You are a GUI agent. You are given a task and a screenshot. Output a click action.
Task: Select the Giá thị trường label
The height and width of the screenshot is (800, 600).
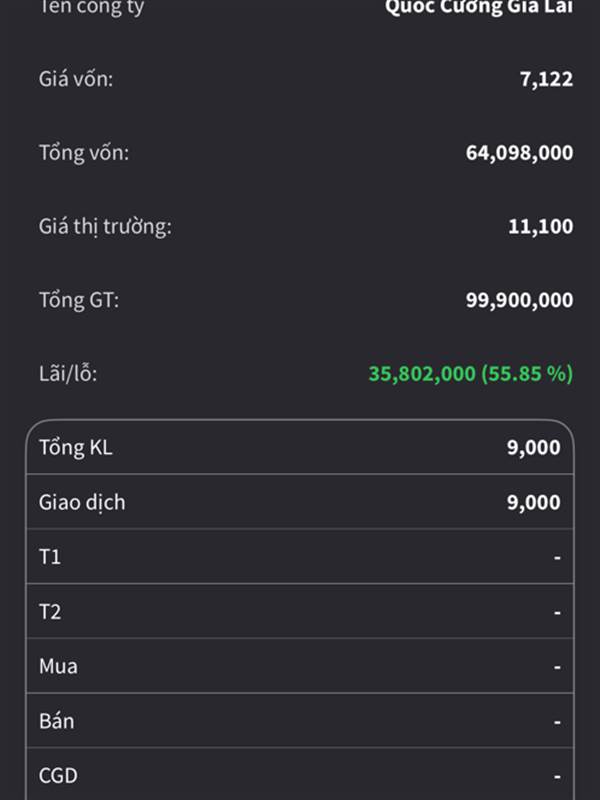[x=105, y=227]
